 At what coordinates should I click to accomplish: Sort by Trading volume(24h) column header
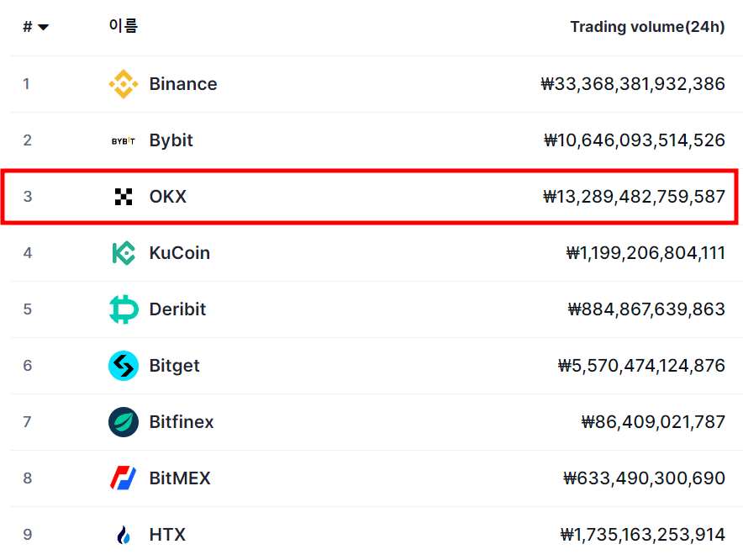click(x=647, y=27)
